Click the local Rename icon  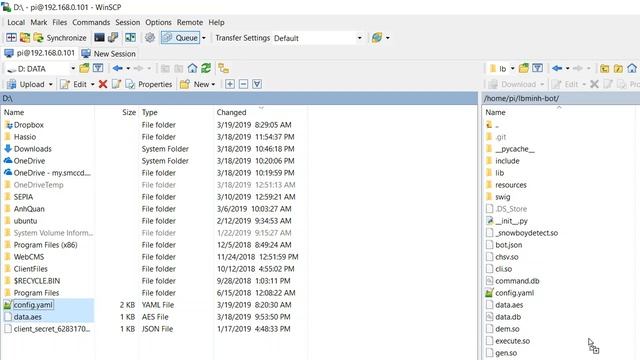pyautogui.click(x=116, y=84)
